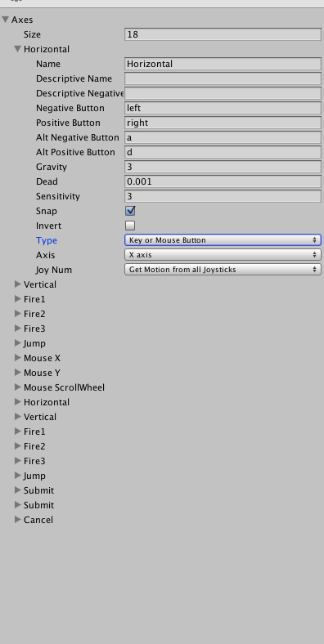Image resolution: width=324 pixels, height=644 pixels.
Task: Open the Joy Num dropdown
Action: coord(223,270)
